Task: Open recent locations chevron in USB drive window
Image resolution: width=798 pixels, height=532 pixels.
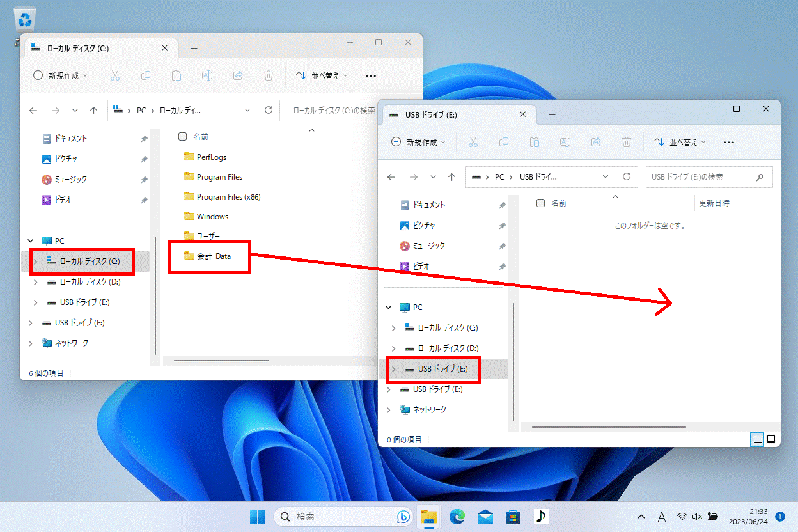Action: 433,177
